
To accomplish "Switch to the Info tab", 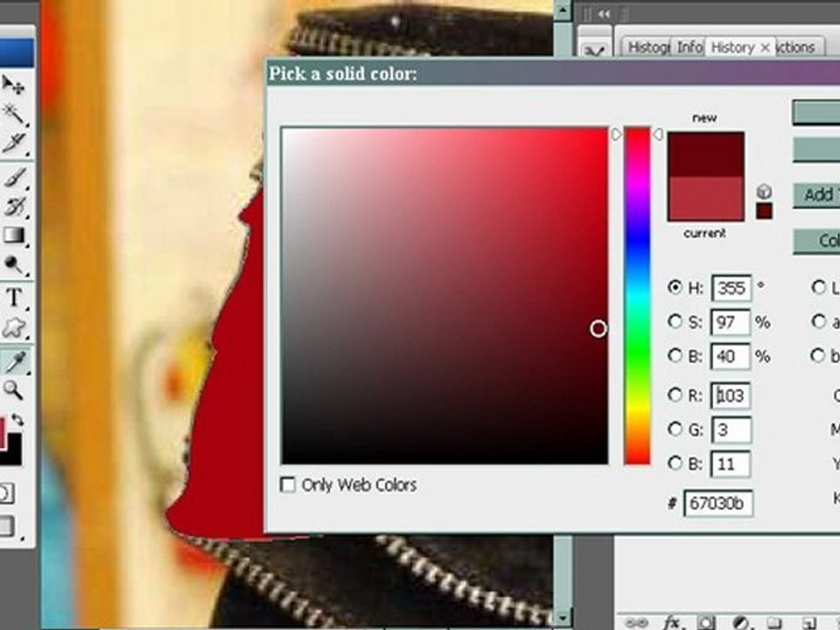I will pyautogui.click(x=689, y=47).
